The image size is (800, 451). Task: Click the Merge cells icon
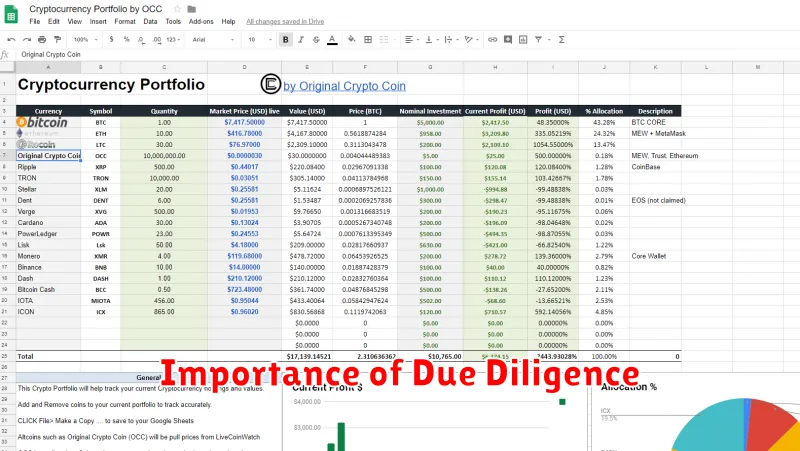384,39
